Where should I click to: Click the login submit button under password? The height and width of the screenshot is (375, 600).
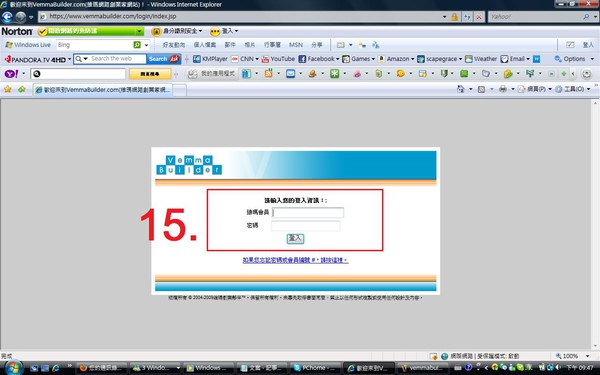pos(295,238)
